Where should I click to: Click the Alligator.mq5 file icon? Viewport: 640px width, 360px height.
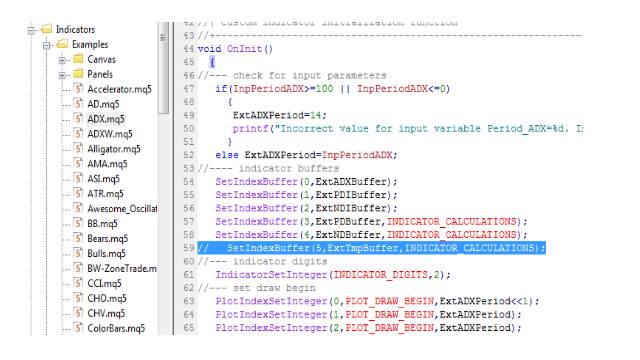click(x=78, y=148)
